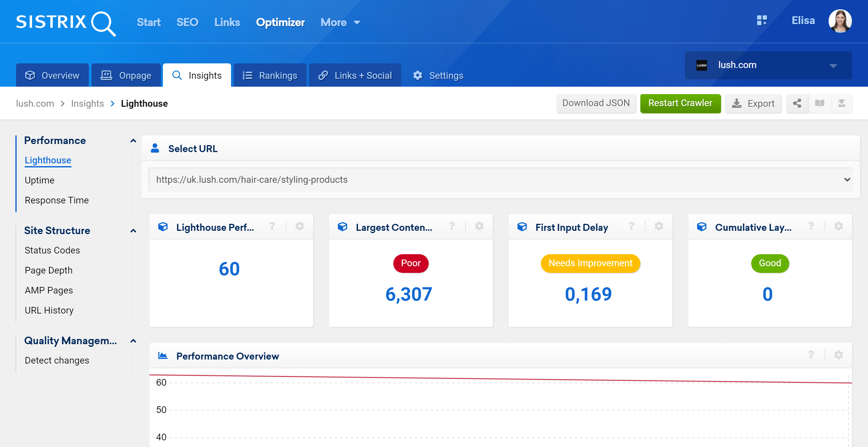This screenshot has width=868, height=447.
Task: Open Lighthouse in the sidebar
Action: tap(48, 160)
